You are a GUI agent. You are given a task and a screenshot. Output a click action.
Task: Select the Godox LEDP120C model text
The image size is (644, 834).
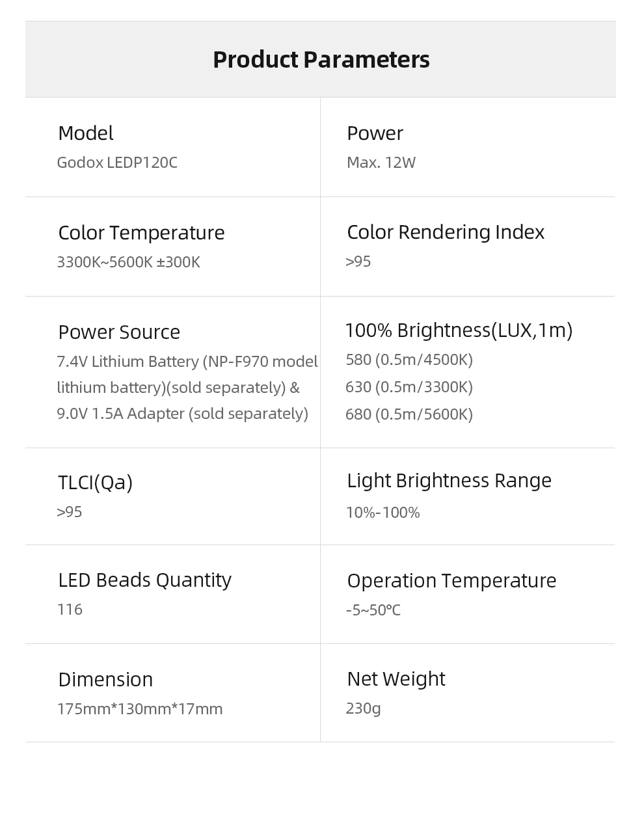point(117,163)
